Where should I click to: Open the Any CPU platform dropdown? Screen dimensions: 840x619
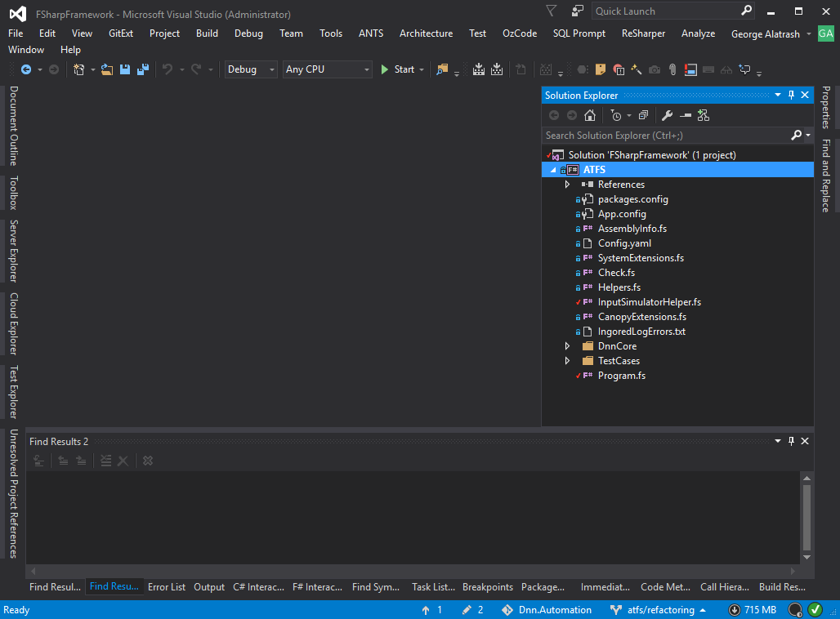tap(328, 69)
